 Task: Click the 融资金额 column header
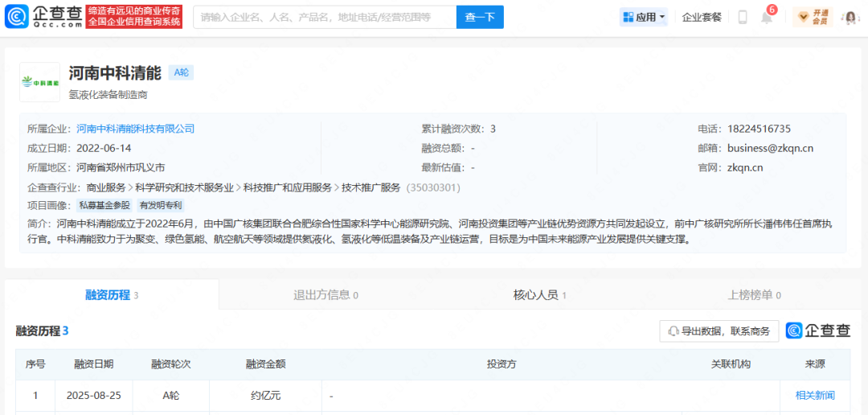click(x=266, y=364)
